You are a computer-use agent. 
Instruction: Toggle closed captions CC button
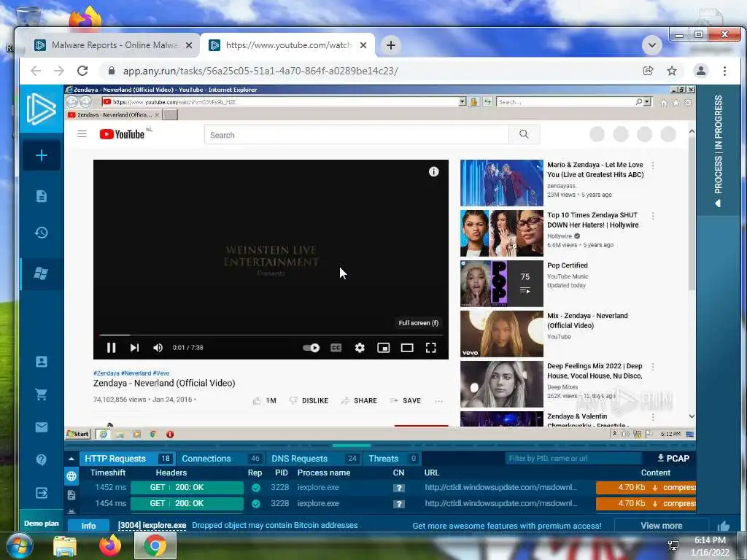[x=336, y=348]
